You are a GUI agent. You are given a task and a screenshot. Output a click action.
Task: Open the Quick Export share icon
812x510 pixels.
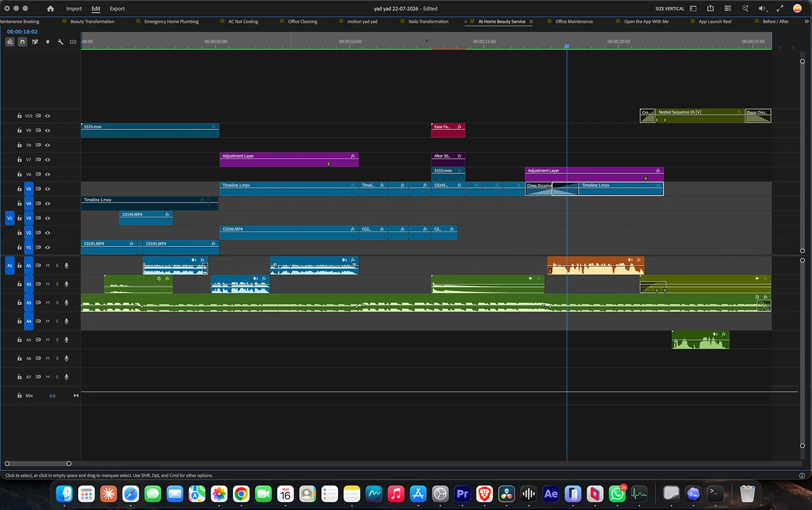pos(710,9)
